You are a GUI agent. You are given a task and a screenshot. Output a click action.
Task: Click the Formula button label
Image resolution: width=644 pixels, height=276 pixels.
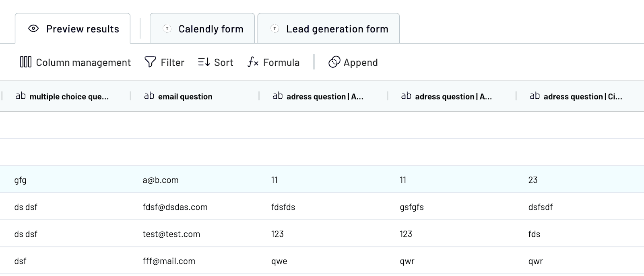[x=281, y=62]
